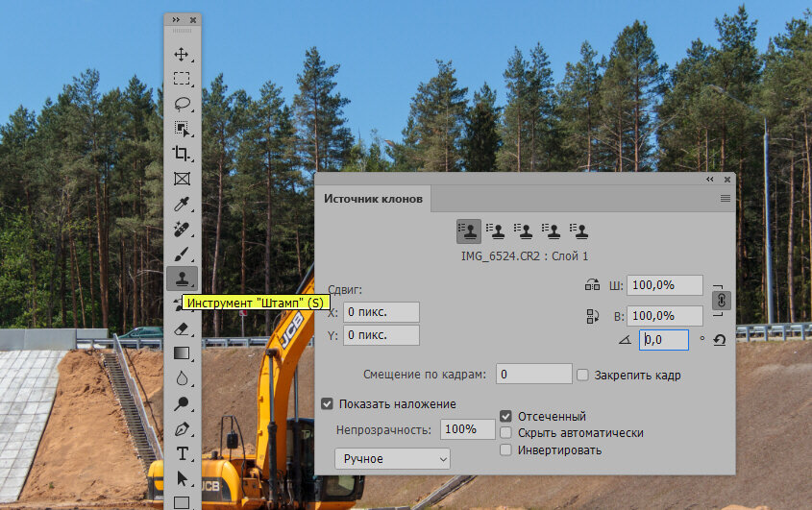Enable the Инвертировать checkbox
The height and width of the screenshot is (510, 812).
pos(506,449)
